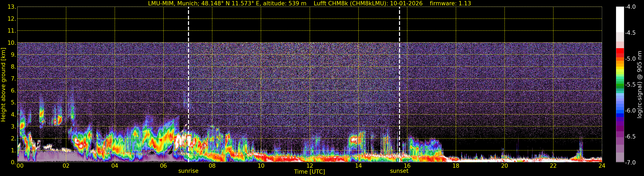Click the "Height above ground [km]" axis label
644x176 pixels.
[x=3, y=85]
